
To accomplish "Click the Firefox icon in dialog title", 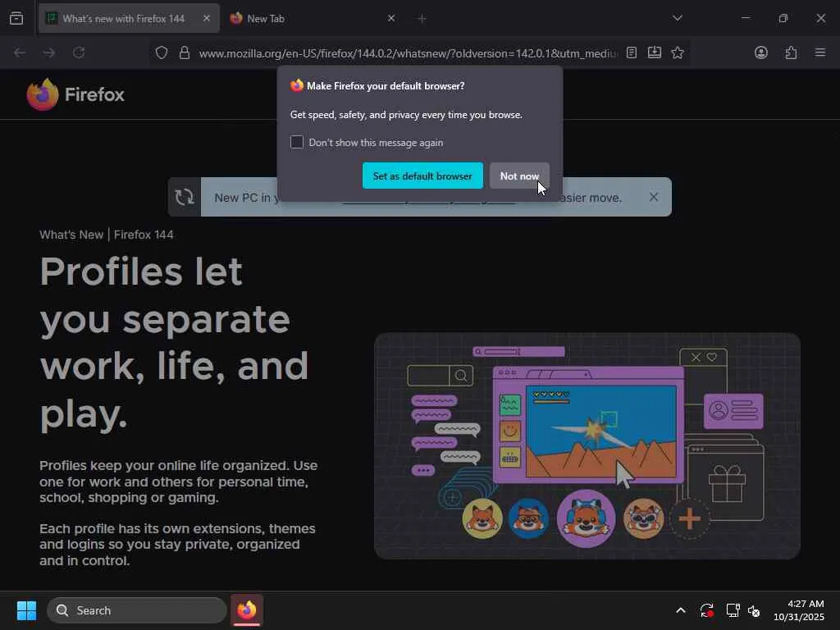I will 297,85.
